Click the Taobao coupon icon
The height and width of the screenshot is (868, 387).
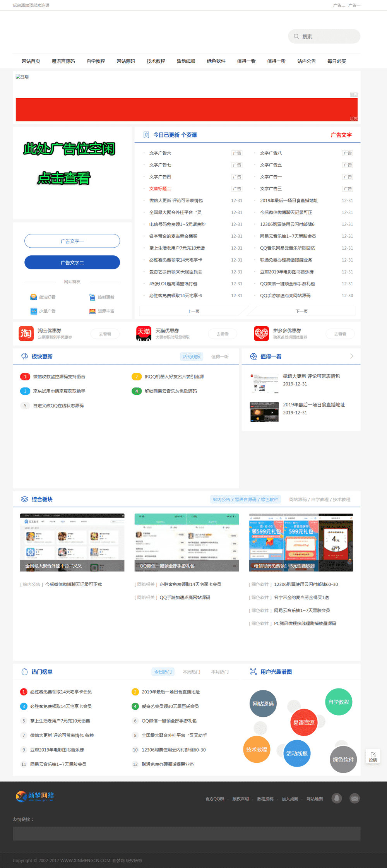point(26,334)
